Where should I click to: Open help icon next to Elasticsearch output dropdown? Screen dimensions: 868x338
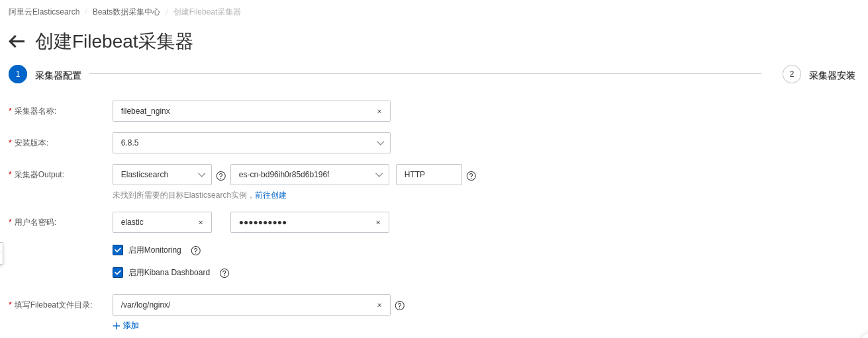[x=221, y=176]
